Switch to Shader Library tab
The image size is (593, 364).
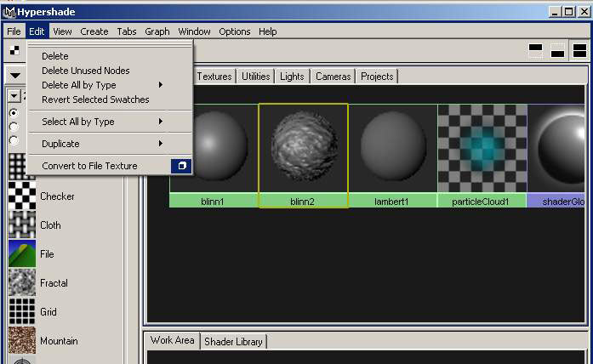coord(234,341)
